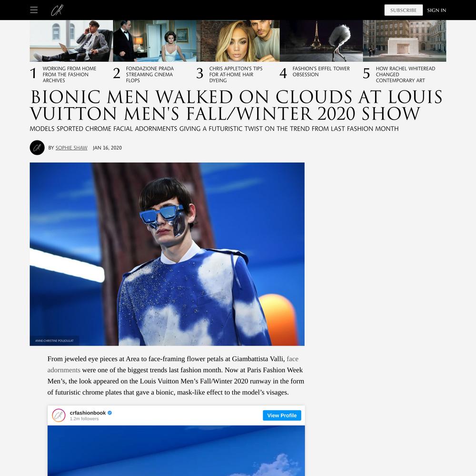Open Eiffel Tower obsession thumbnail

pyautogui.click(x=321, y=41)
